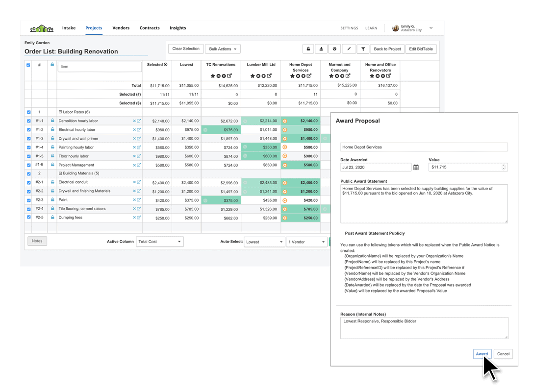559x392 pixels.
Task: Uncheck the checkbox for row #1-2
Action: (28, 130)
